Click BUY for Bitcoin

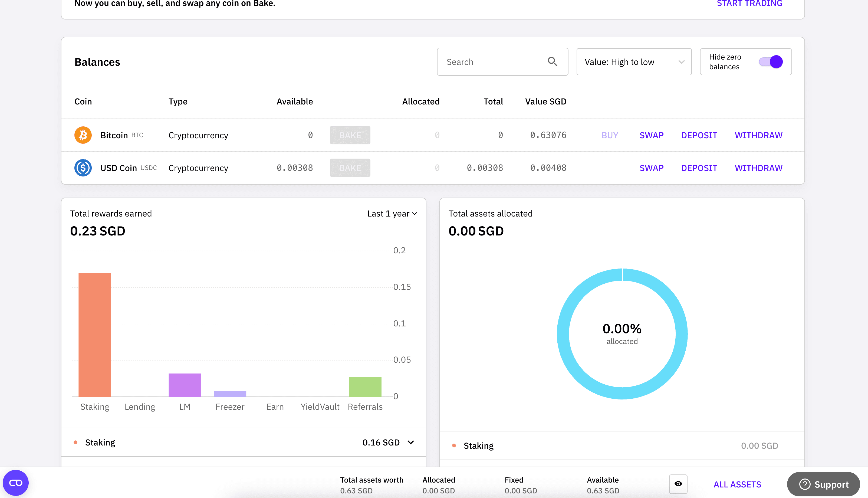click(x=610, y=135)
